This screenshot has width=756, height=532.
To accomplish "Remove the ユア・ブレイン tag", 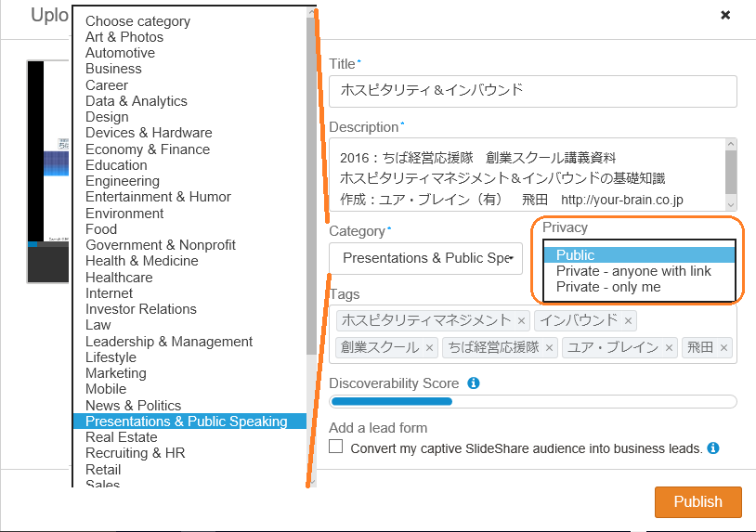I will tap(669, 348).
